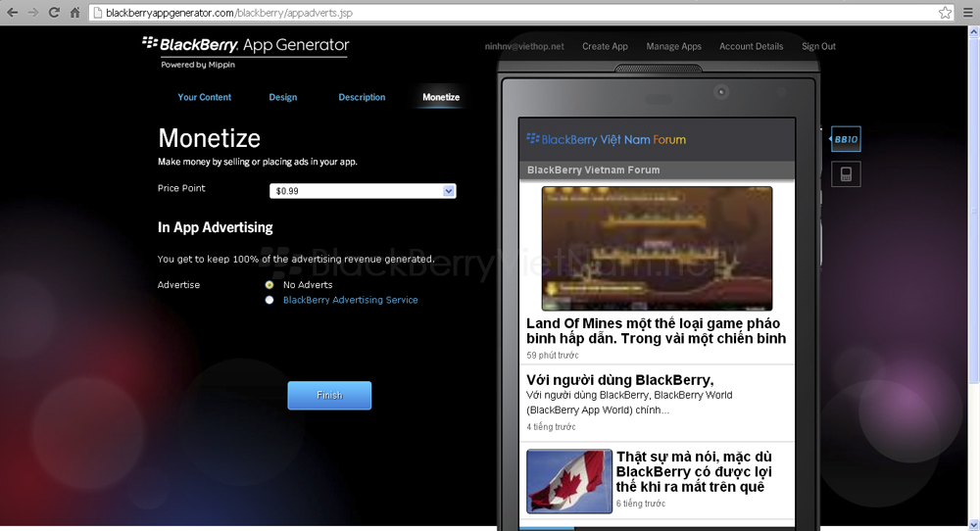Open Manage Apps in top navigation
This screenshot has height=531, width=980.
[x=674, y=46]
